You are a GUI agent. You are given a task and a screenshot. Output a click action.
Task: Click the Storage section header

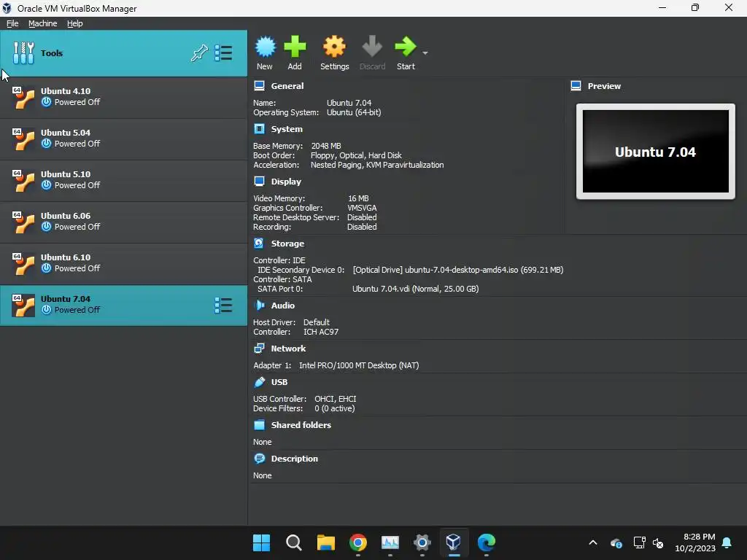point(287,244)
